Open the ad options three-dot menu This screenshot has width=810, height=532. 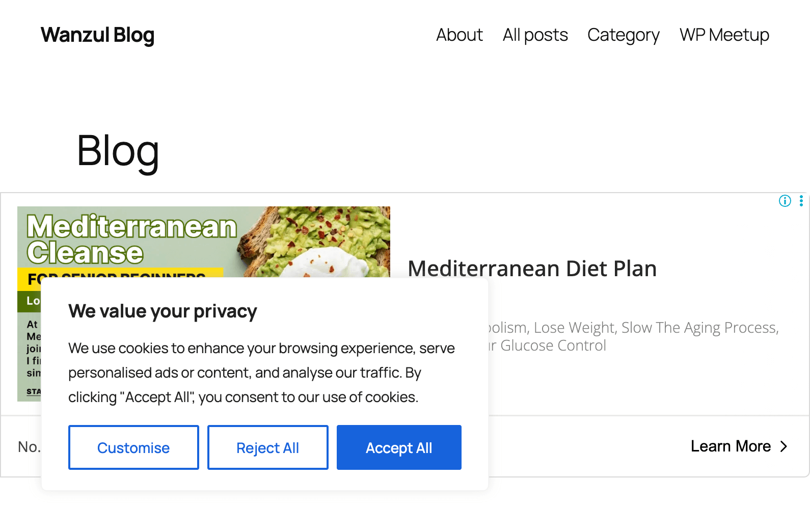point(801,201)
